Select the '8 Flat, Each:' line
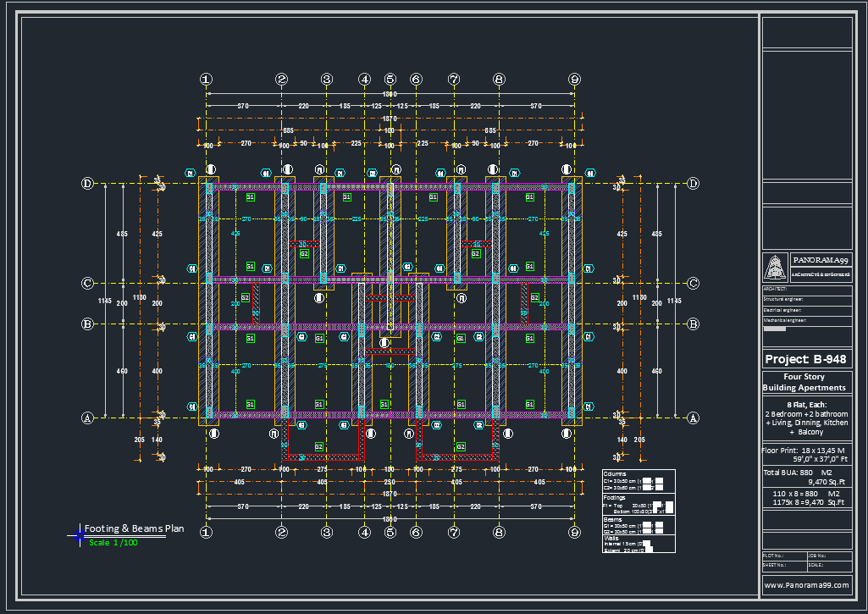This screenshot has width=868, height=614. point(806,405)
